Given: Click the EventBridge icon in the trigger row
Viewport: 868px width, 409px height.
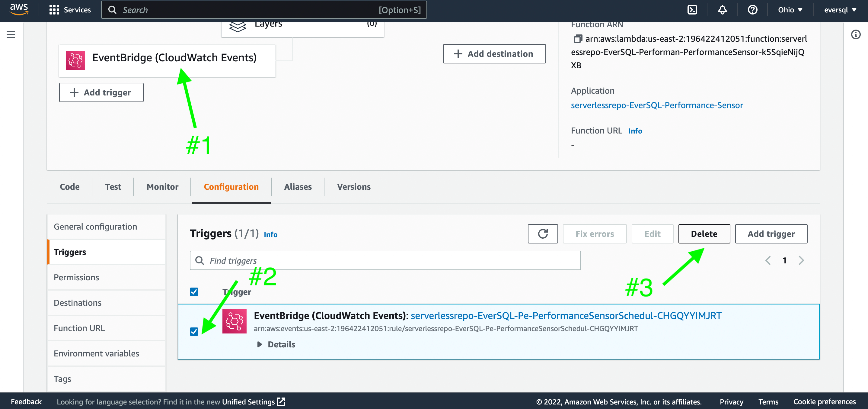Looking at the screenshot, I should [234, 321].
